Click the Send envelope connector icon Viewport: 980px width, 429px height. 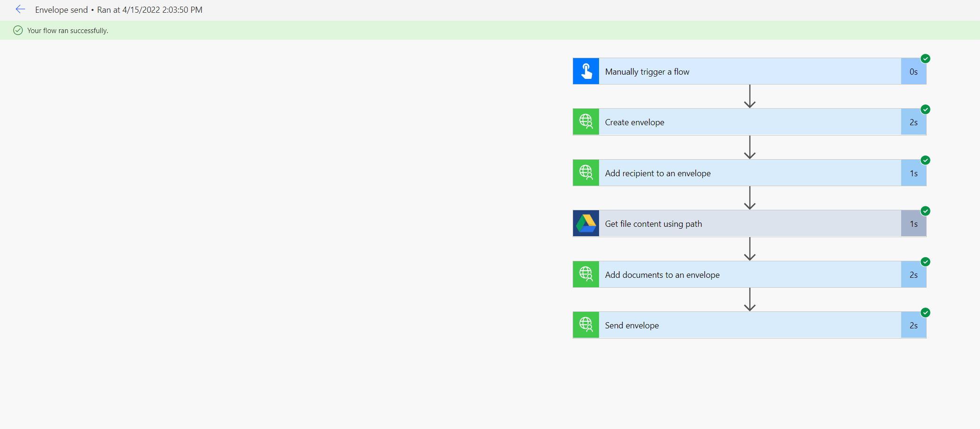tap(586, 325)
